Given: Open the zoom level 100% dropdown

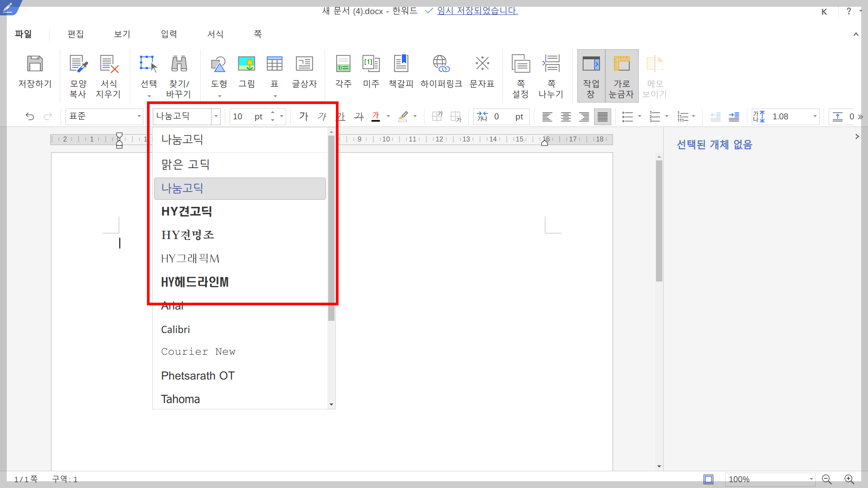Looking at the screenshot, I should pyautogui.click(x=811, y=479).
